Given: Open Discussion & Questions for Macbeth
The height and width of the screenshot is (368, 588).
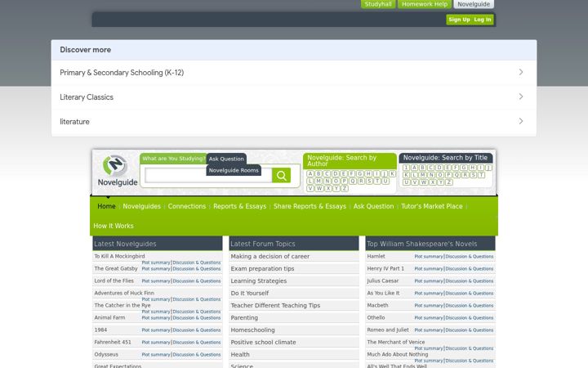Looking at the screenshot, I should click(469, 306).
